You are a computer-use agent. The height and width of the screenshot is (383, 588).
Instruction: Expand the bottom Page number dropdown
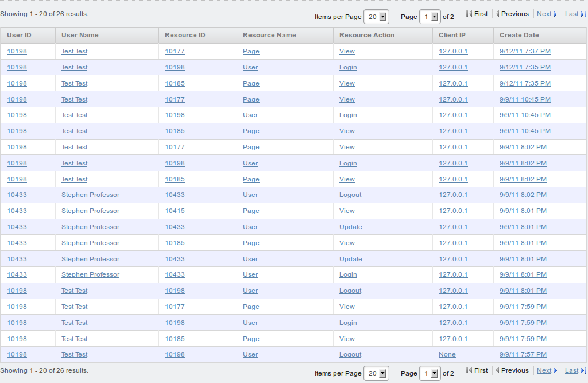coord(430,373)
